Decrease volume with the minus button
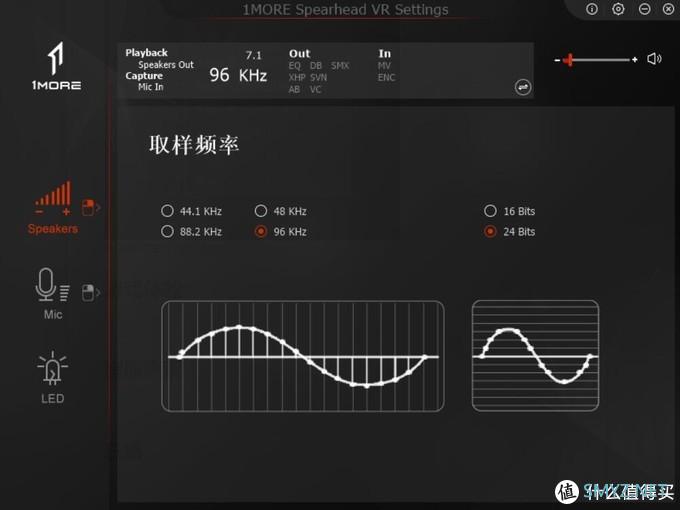680x510 pixels. 557,60
